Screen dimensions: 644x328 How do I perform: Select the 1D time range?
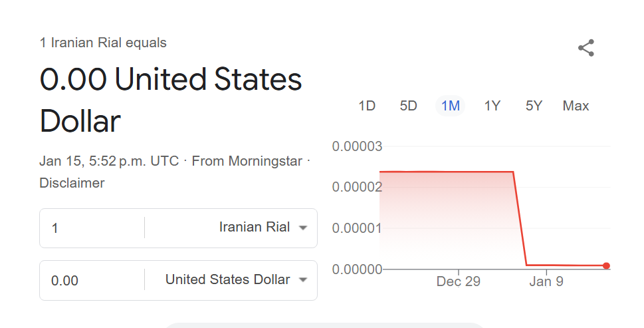367,106
